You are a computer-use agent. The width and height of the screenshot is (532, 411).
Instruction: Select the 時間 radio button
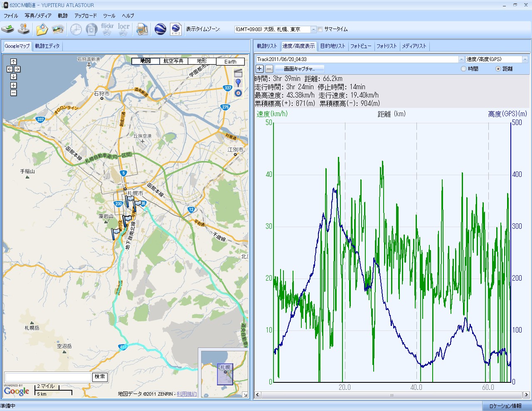(x=463, y=69)
